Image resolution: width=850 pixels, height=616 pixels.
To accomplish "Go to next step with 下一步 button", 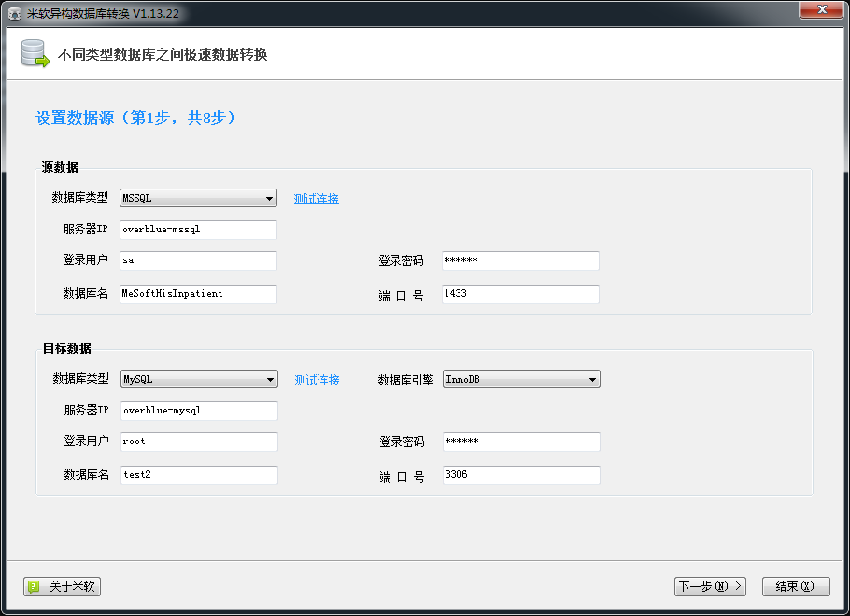I will point(710,586).
